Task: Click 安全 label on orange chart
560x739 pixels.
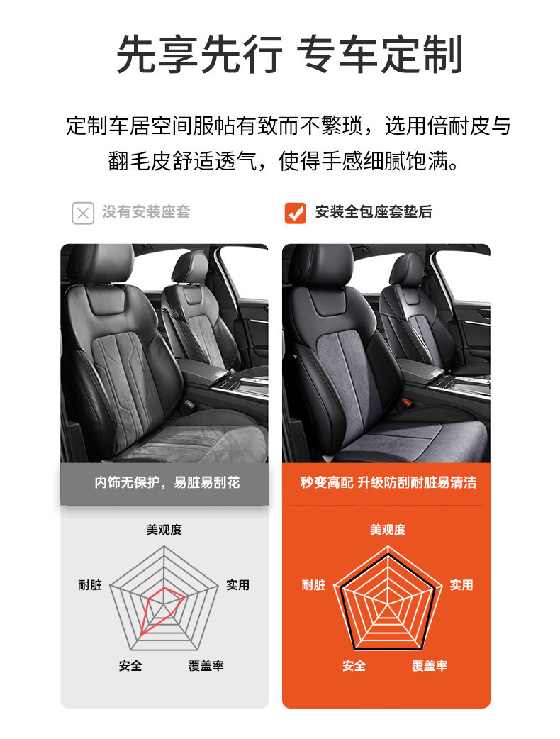Action: [354, 665]
